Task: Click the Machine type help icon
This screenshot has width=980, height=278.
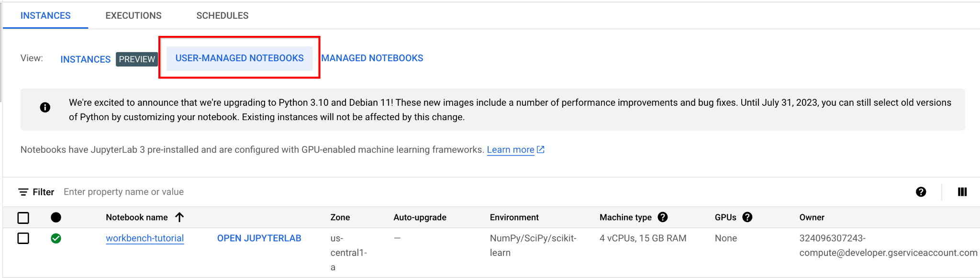Action: [663, 217]
